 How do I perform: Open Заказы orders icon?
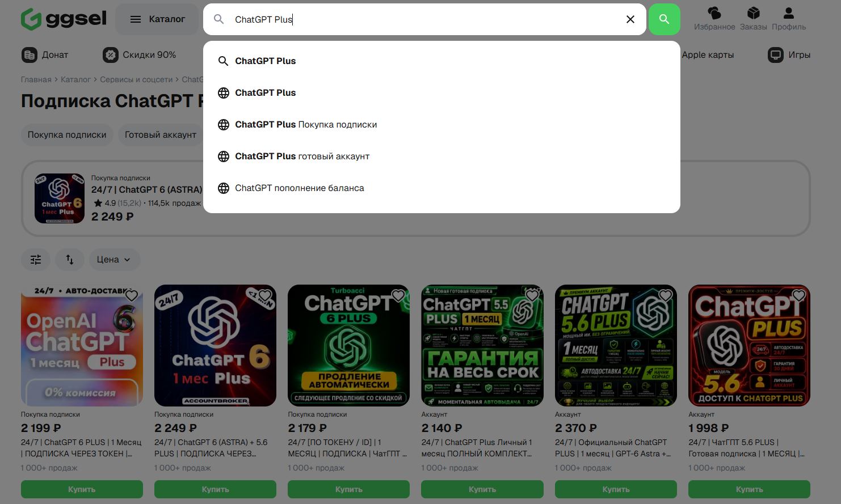coord(753,19)
